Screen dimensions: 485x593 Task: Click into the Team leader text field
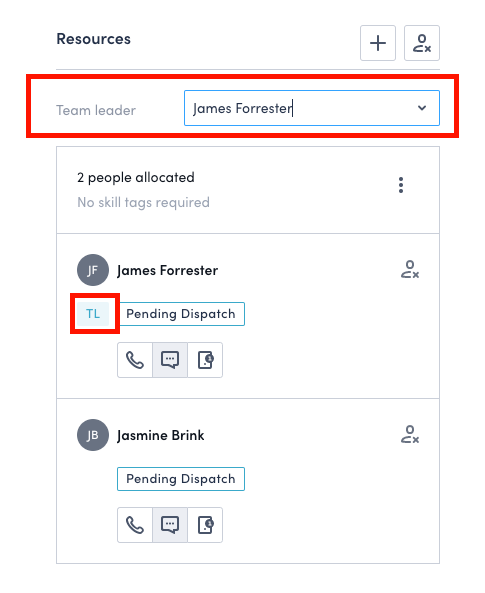pos(312,108)
